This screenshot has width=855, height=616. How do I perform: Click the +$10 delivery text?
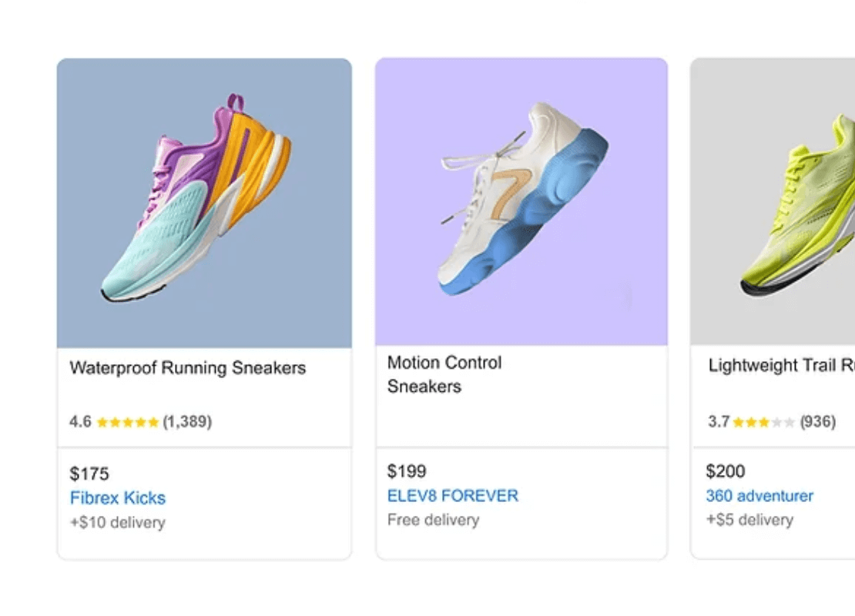pyautogui.click(x=117, y=523)
